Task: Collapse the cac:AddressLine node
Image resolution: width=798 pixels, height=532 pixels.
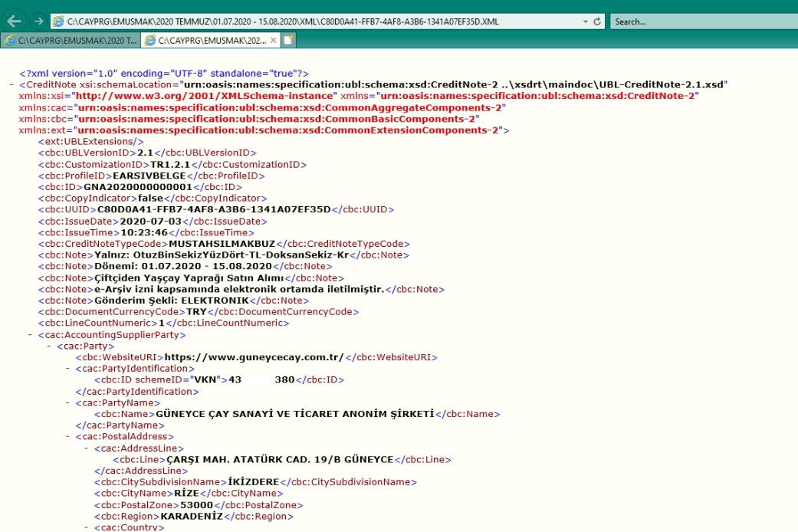Action: (87, 448)
